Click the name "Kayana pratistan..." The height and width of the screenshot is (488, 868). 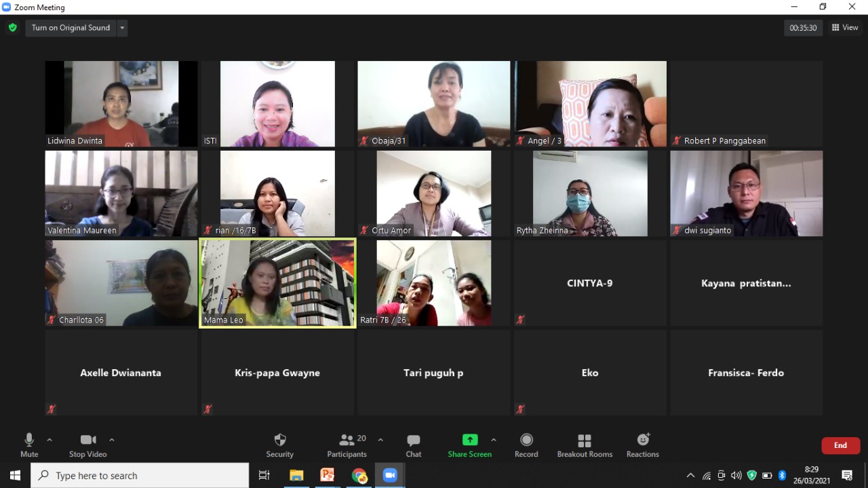[x=746, y=283]
